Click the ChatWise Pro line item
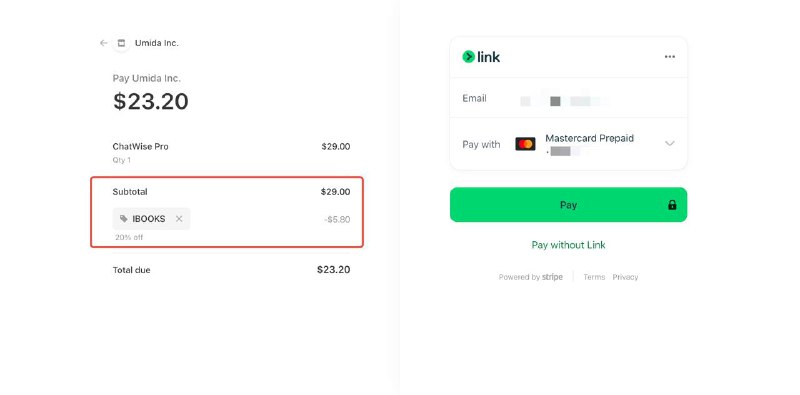Viewport: 800px width, 395px height. (231, 152)
